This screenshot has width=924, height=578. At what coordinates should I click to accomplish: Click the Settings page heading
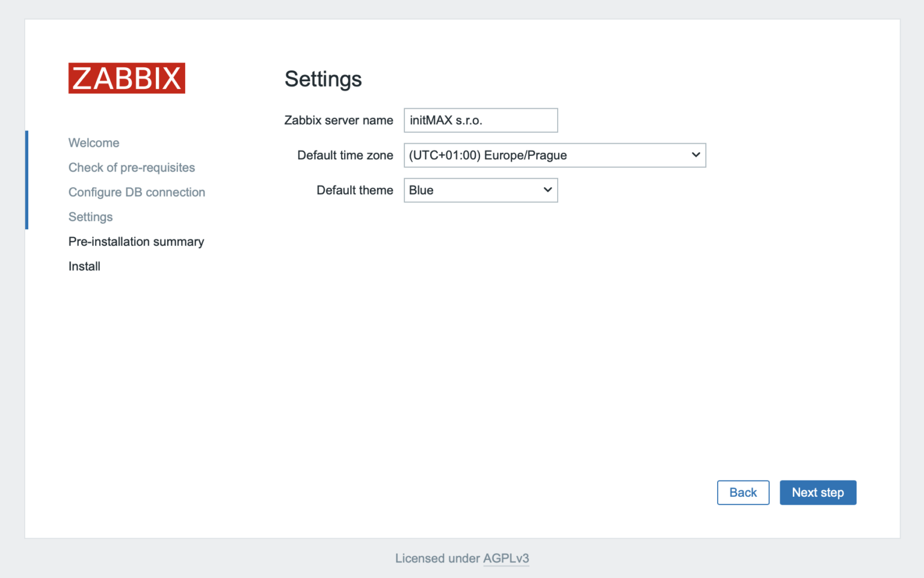click(322, 79)
